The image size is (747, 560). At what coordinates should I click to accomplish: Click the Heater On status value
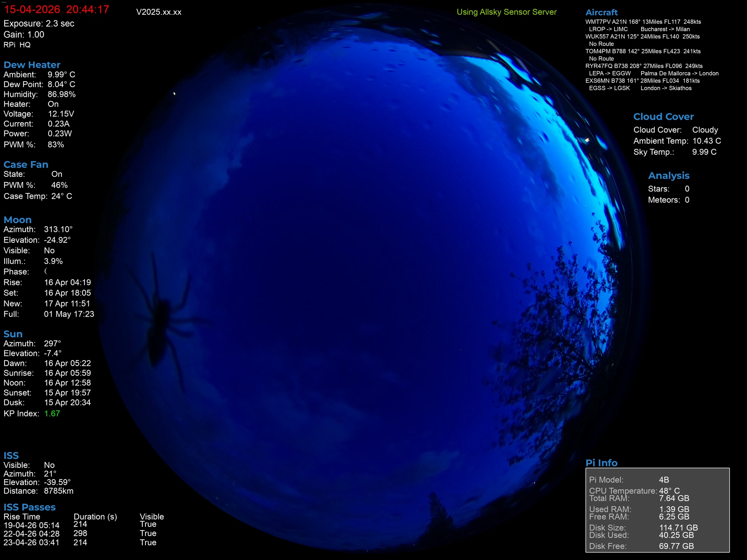point(53,104)
